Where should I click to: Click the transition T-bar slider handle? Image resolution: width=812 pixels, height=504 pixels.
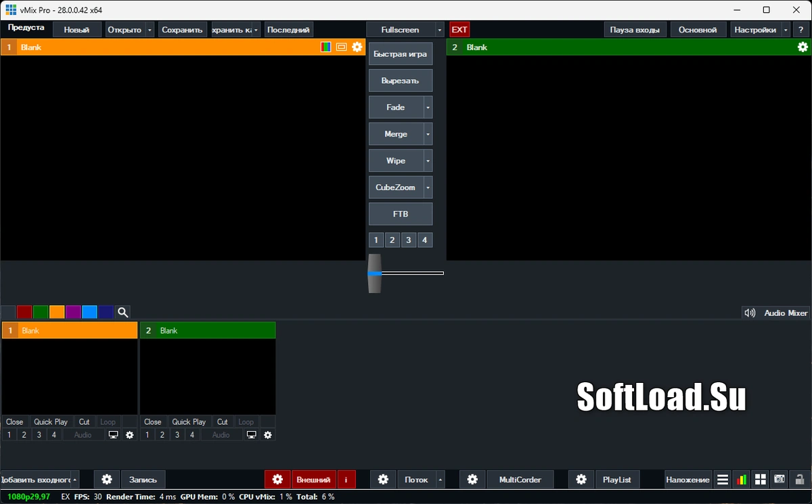coord(374,273)
